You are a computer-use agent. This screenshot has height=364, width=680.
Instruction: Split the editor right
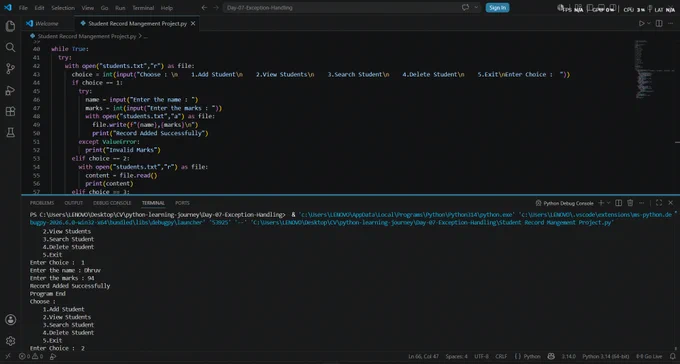(x=659, y=23)
